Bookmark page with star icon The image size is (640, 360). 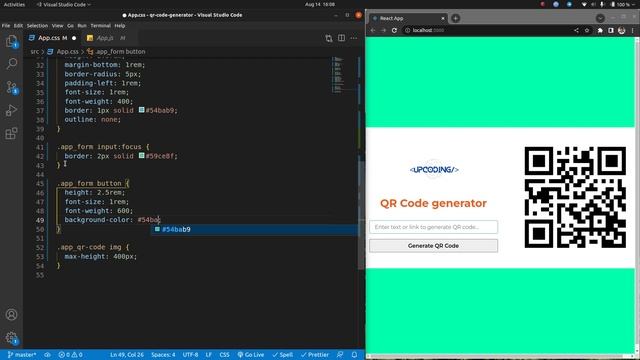pos(587,30)
